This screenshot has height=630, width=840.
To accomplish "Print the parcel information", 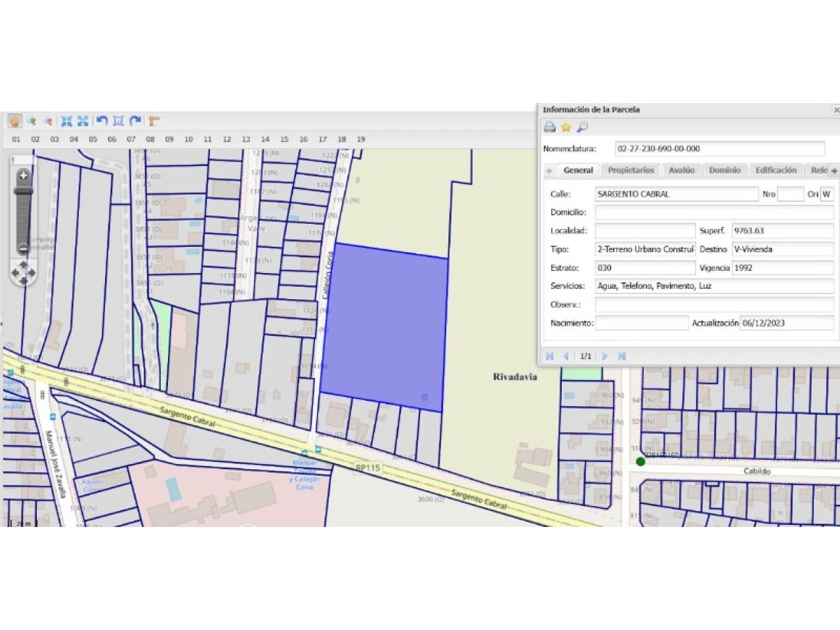I will pyautogui.click(x=550, y=127).
